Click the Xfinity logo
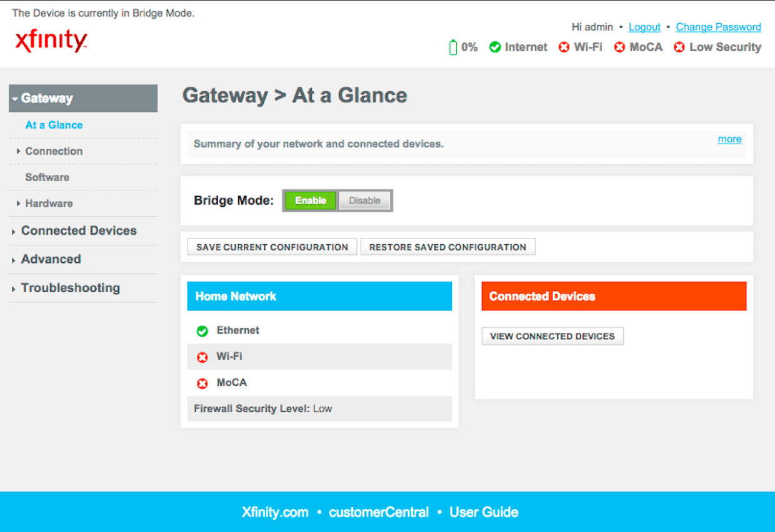This screenshot has width=775, height=532. tap(51, 41)
